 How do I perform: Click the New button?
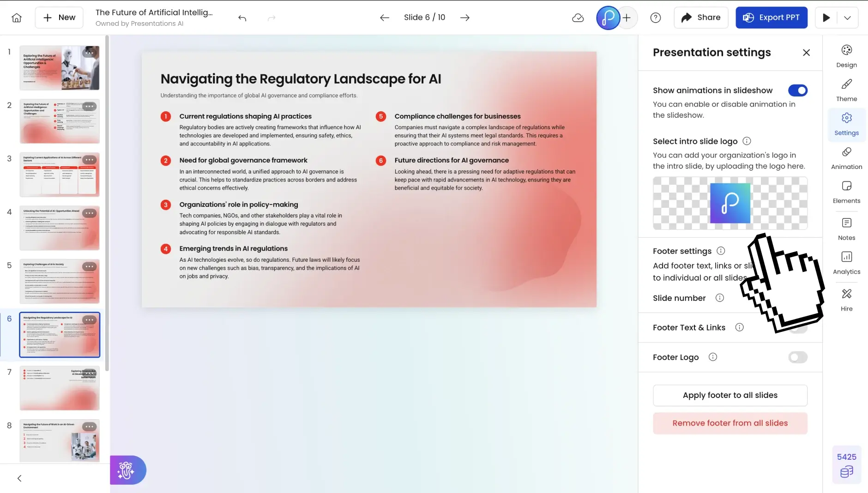[59, 18]
